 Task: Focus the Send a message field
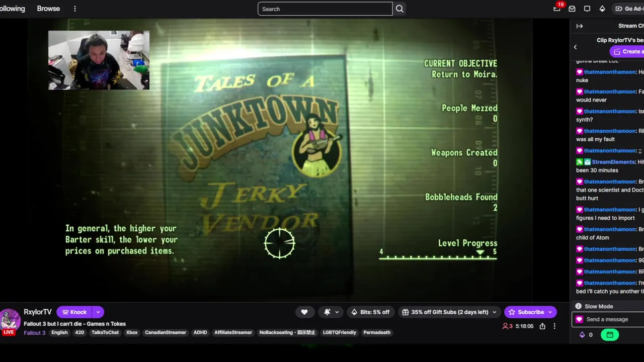608,319
